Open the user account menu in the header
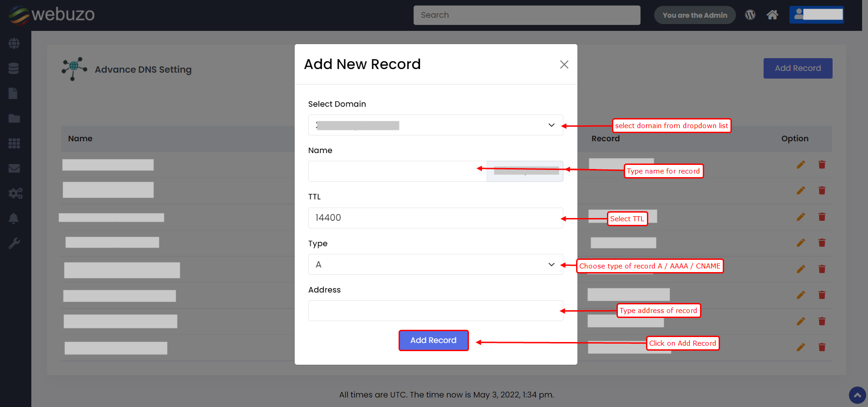Image resolution: width=868 pixels, height=407 pixels. click(816, 15)
